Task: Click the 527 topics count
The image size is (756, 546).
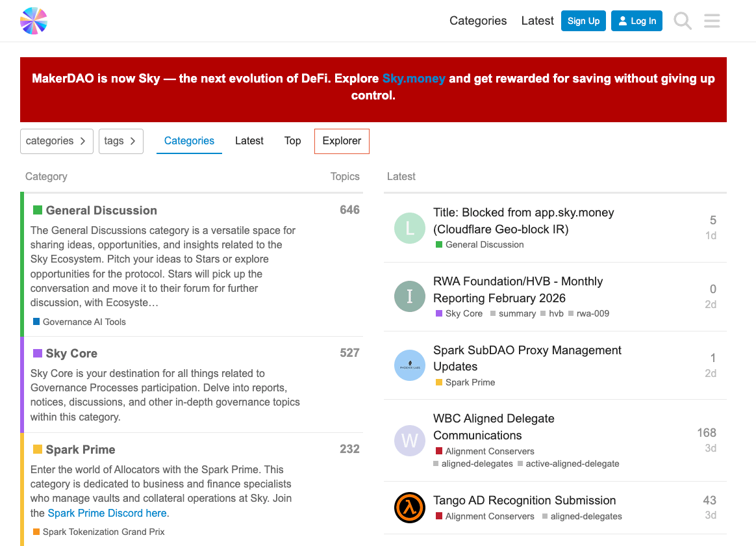Action: pyautogui.click(x=349, y=352)
